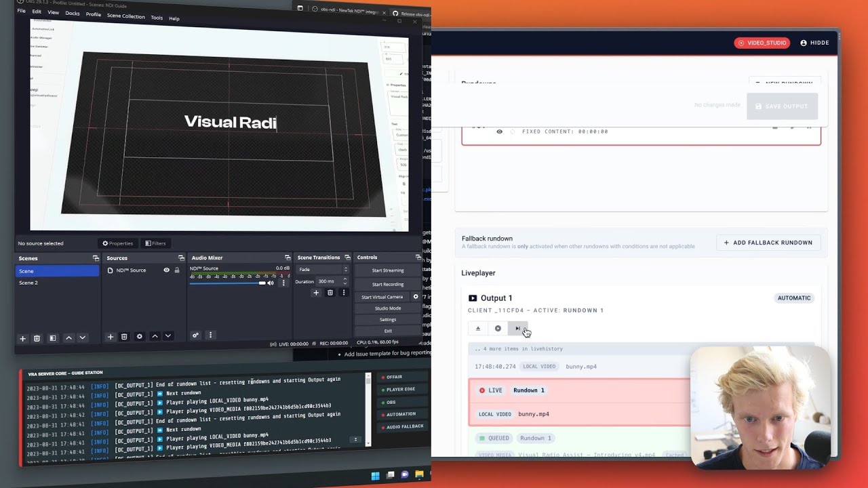868x488 pixels.
Task: Open NDI Source audio channel three-dot menu
Action: point(283,283)
